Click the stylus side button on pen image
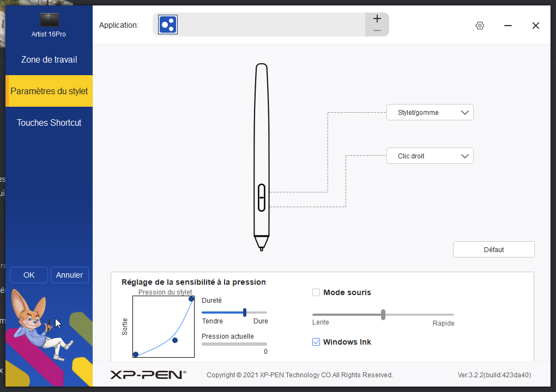 [261, 197]
